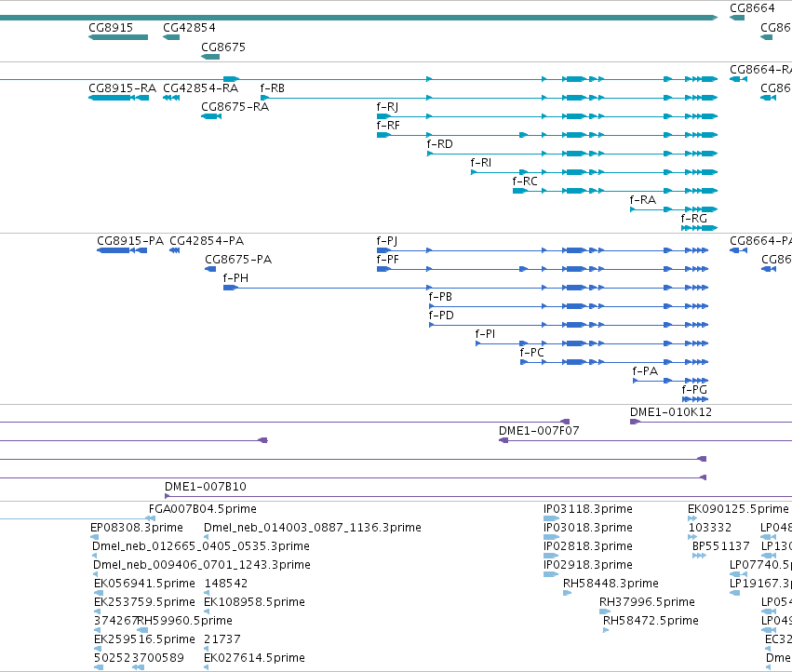Open the CG42854-RA transcript
This screenshot has height=672, width=792.
[171, 98]
